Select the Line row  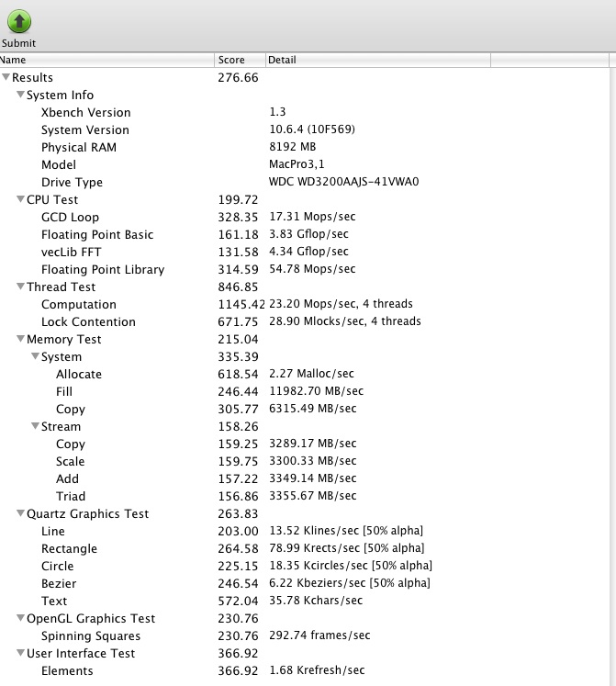click(305, 531)
